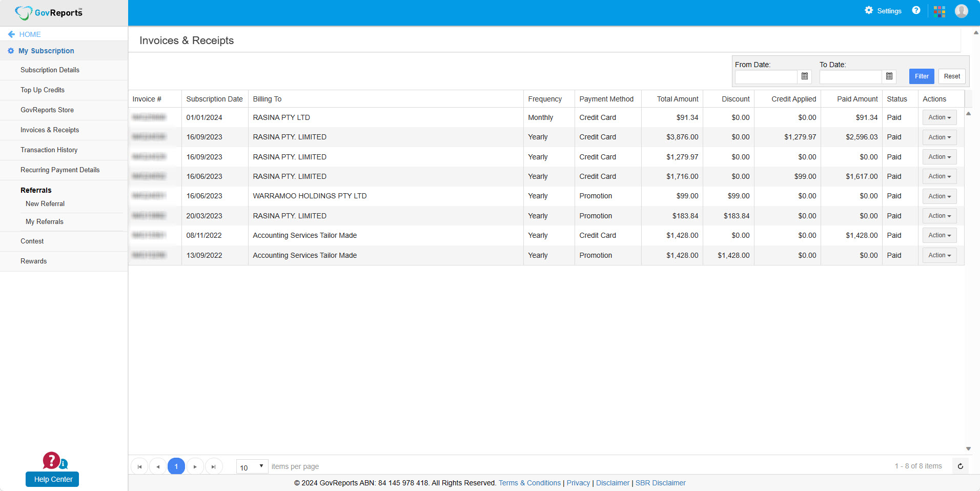Image resolution: width=980 pixels, height=491 pixels.
Task: Click grid scrollbar up arrow
Action: click(x=968, y=114)
